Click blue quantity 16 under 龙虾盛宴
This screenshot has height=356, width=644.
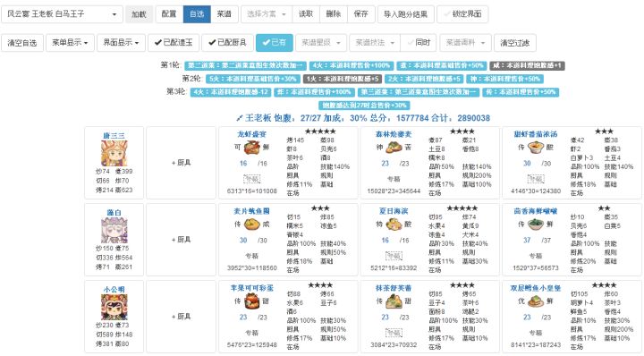click(x=243, y=164)
